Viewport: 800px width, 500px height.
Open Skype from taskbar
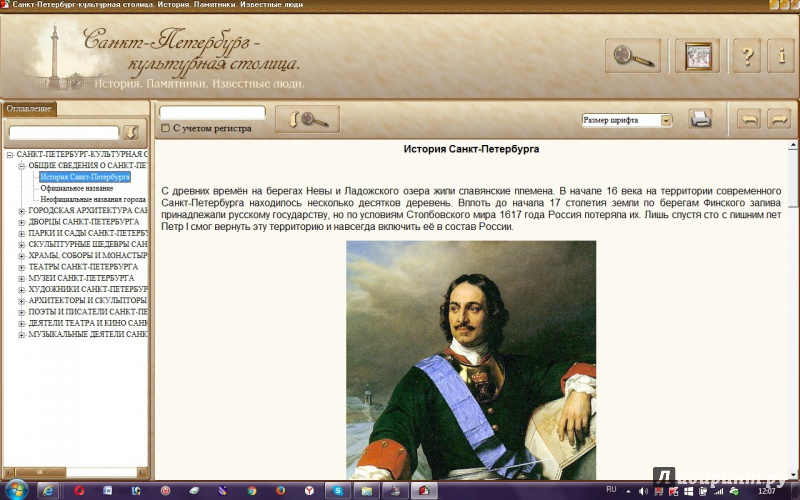point(338,490)
